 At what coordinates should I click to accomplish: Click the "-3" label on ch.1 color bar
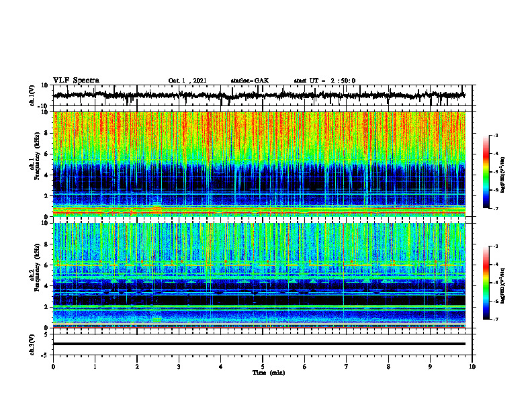coord(495,136)
